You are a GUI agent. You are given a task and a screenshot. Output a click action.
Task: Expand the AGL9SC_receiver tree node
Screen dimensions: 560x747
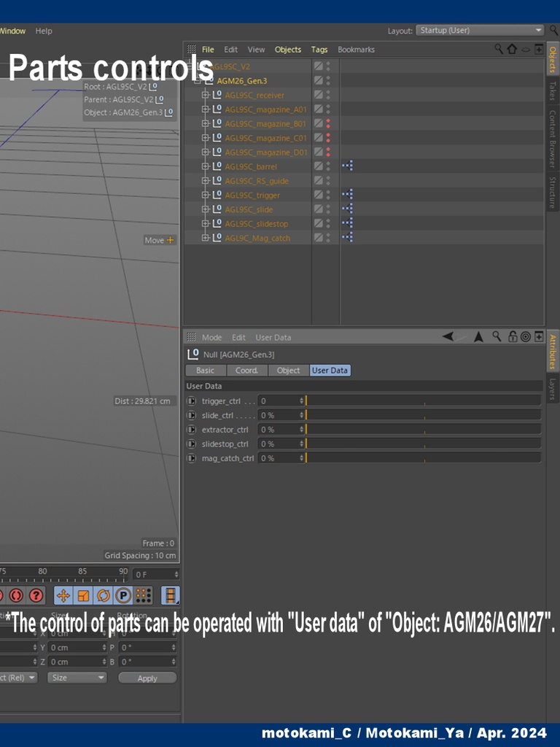click(205, 95)
